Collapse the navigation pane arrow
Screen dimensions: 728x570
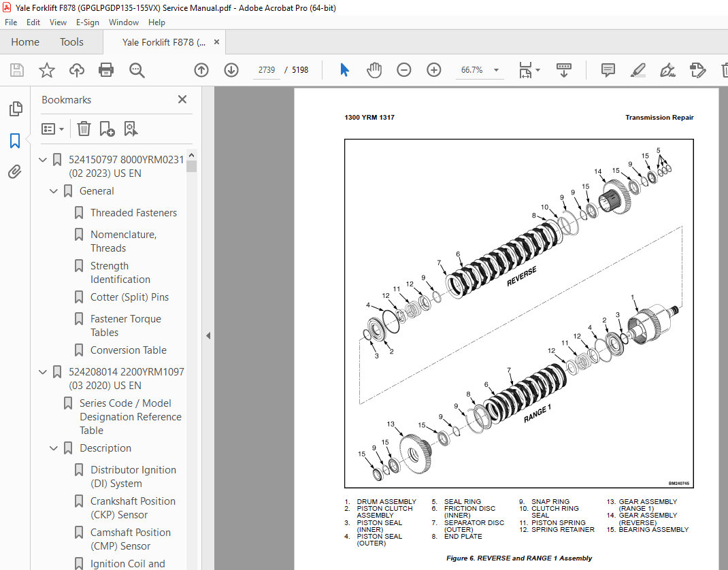pos(208,335)
